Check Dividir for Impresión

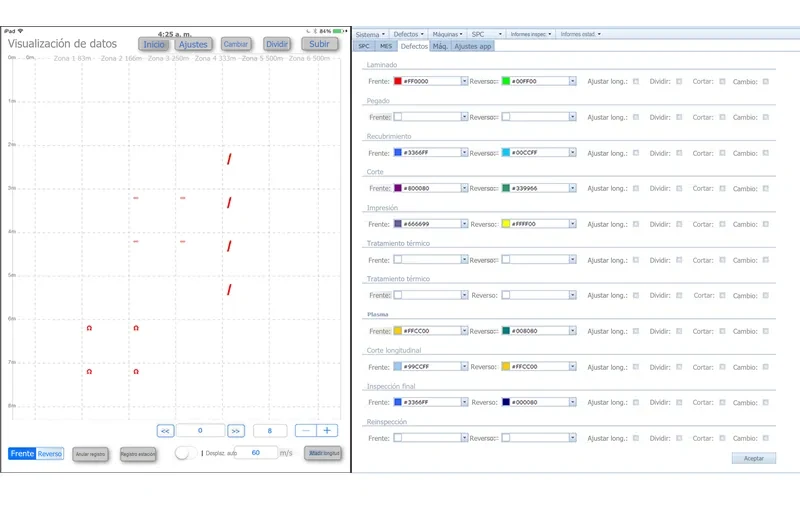pyautogui.click(x=679, y=224)
